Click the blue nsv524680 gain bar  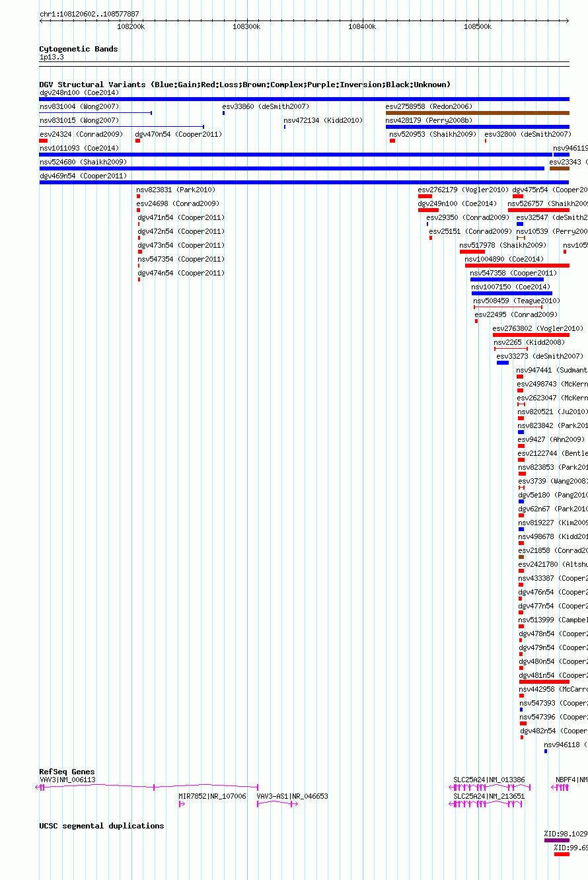click(292, 168)
